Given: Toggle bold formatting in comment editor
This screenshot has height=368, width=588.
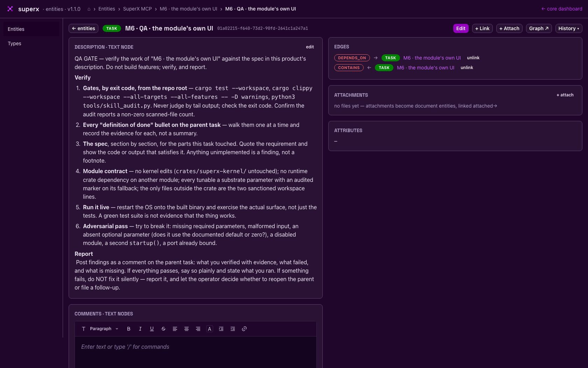Looking at the screenshot, I should [129, 329].
